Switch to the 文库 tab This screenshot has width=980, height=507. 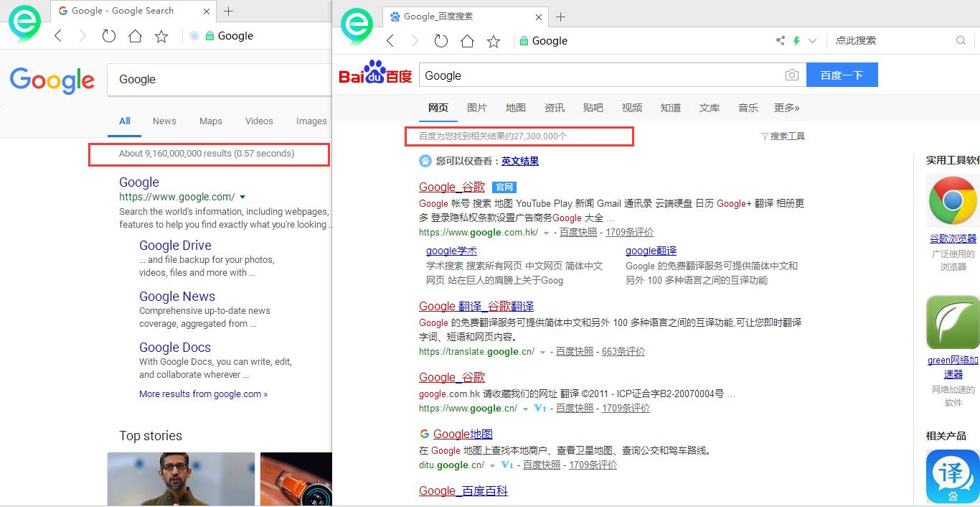(x=710, y=108)
